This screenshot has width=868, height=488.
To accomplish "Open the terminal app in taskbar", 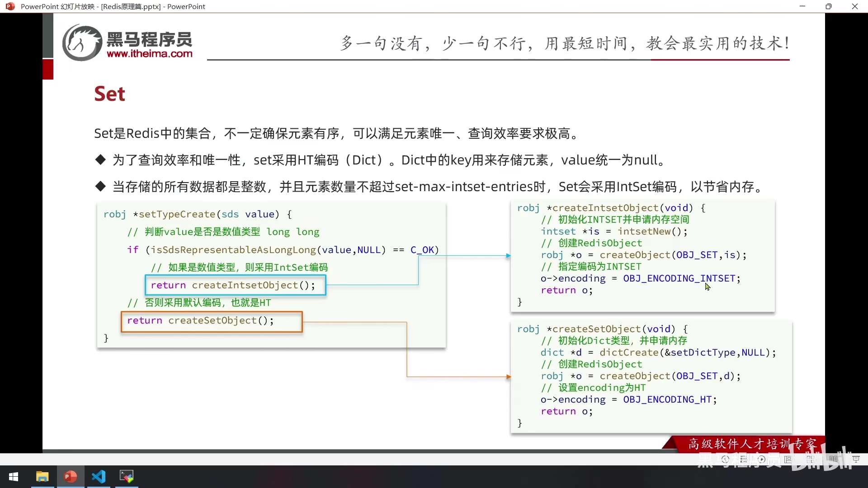I will [x=127, y=477].
